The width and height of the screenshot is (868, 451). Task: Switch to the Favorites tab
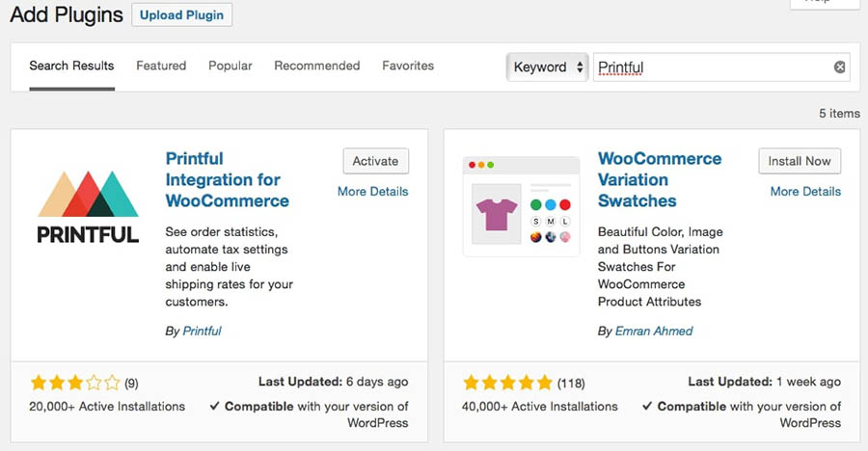coord(408,66)
